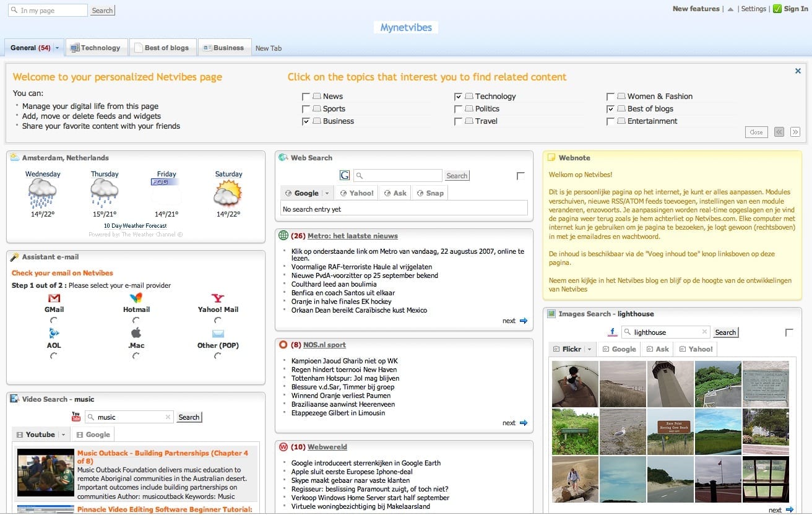Click the Assistant e-mail wand icon
This screenshot has width=812, height=515.
tap(15, 257)
